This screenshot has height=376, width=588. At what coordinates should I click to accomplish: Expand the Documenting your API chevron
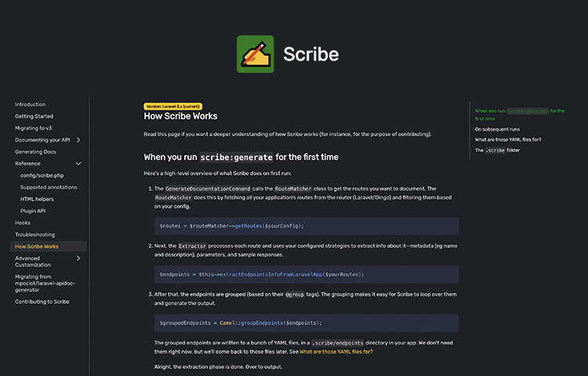pyautogui.click(x=78, y=139)
